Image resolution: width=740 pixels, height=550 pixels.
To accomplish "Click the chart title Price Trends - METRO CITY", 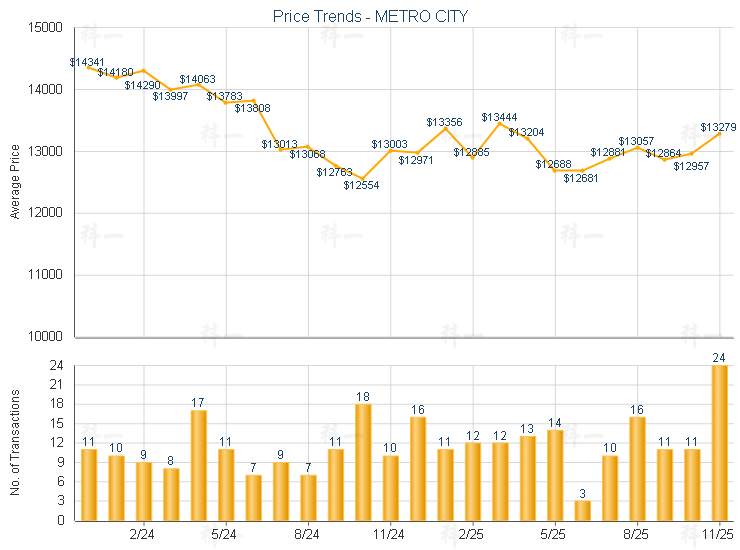I will (370, 16).
